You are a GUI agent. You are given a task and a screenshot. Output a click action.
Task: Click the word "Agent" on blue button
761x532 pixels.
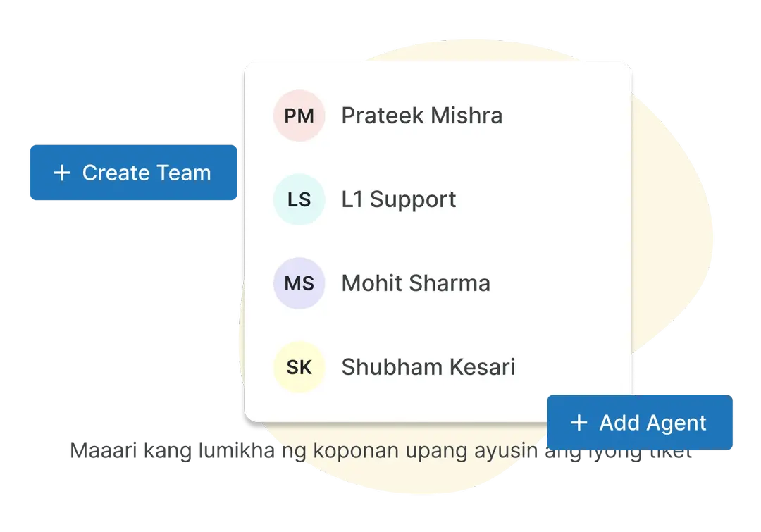[676, 423]
